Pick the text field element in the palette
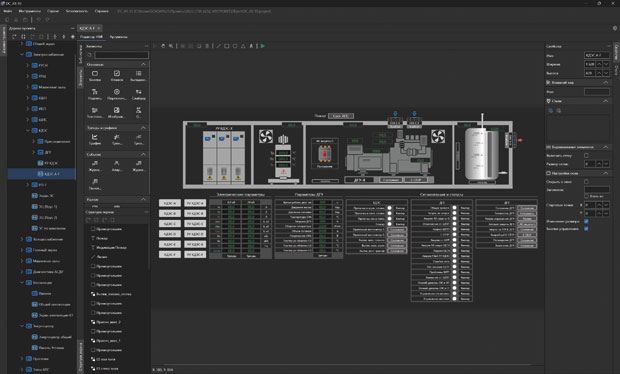 (95, 113)
